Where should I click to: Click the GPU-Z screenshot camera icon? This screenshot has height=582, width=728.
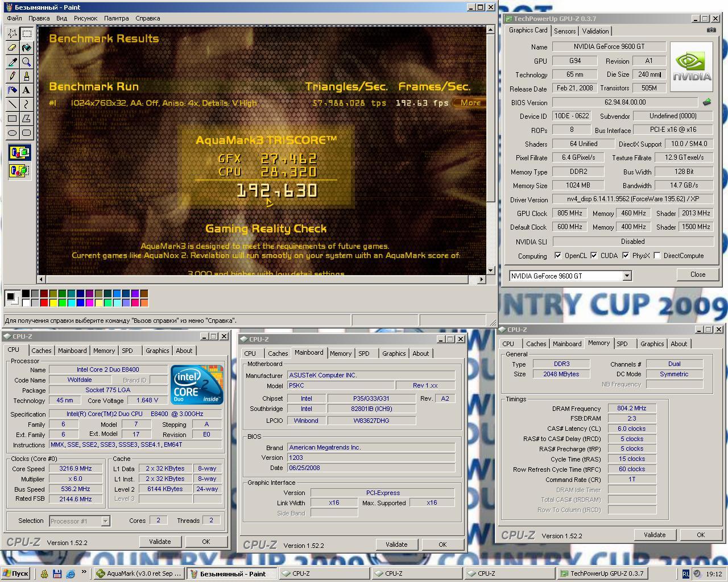click(x=711, y=30)
